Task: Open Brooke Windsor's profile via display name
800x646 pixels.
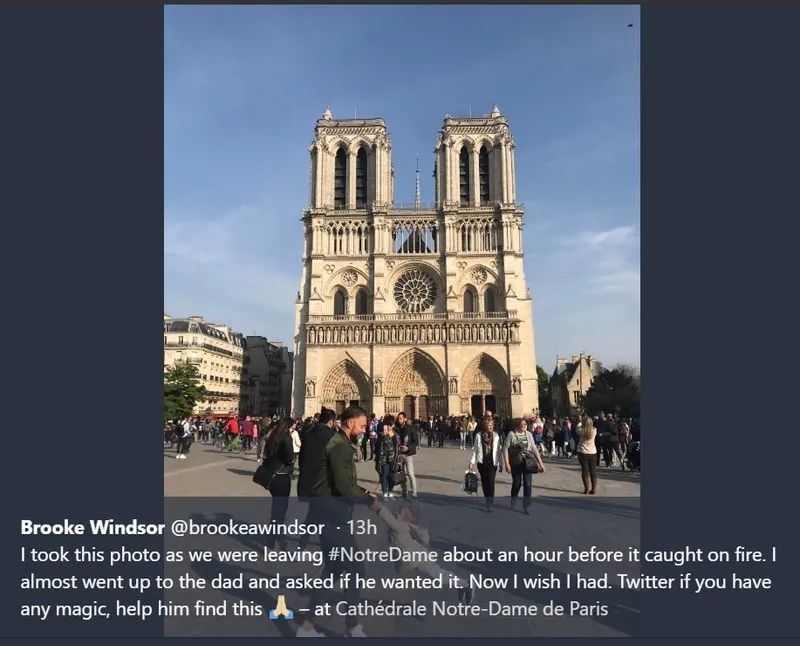Action: pos(82,527)
